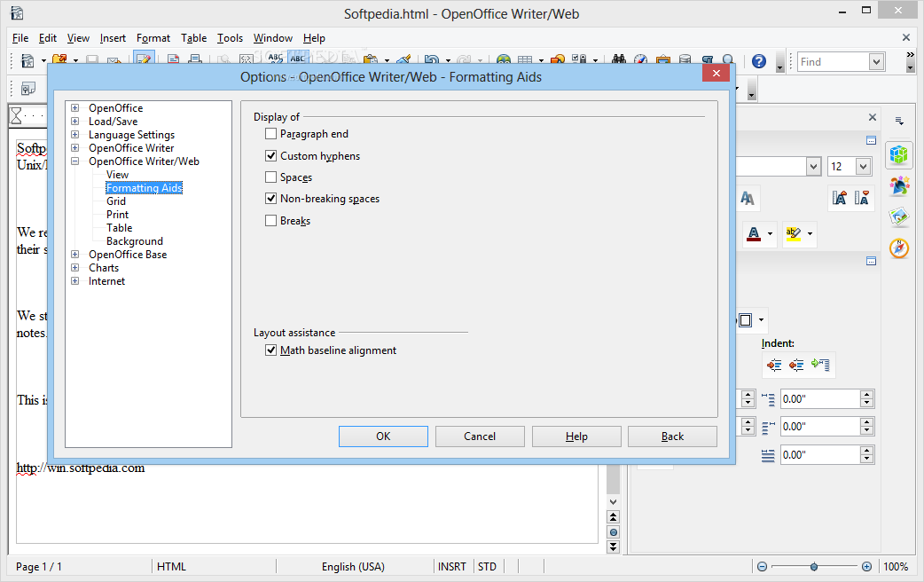Click the blue Help question mark icon
Viewport: 924px width, 582px height.
click(x=759, y=61)
